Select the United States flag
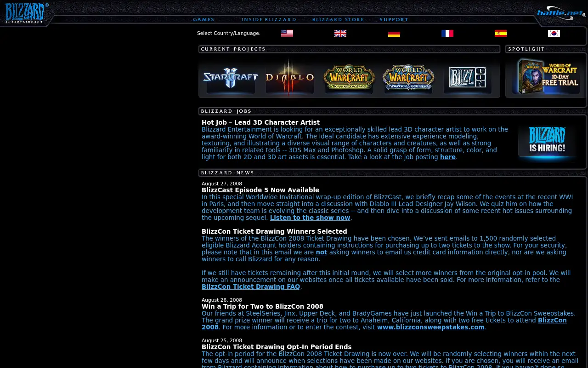The width and height of the screenshot is (588, 368). (287, 33)
